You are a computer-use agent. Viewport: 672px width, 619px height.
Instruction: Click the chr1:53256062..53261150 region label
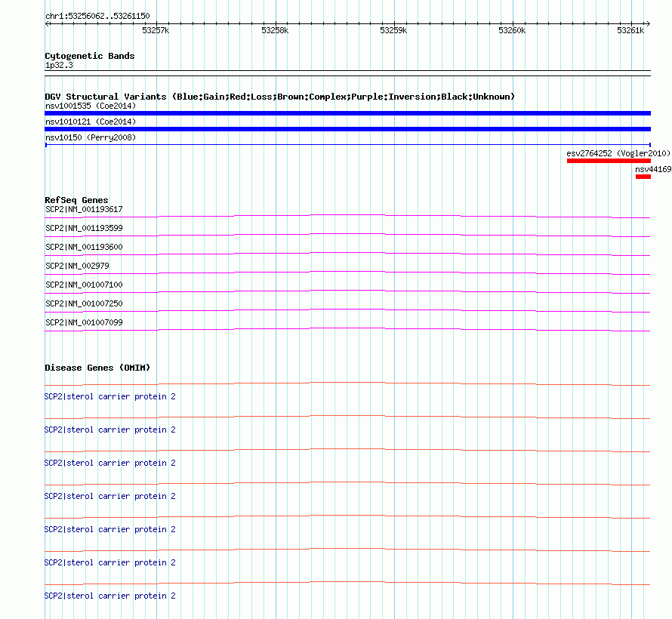(97, 17)
